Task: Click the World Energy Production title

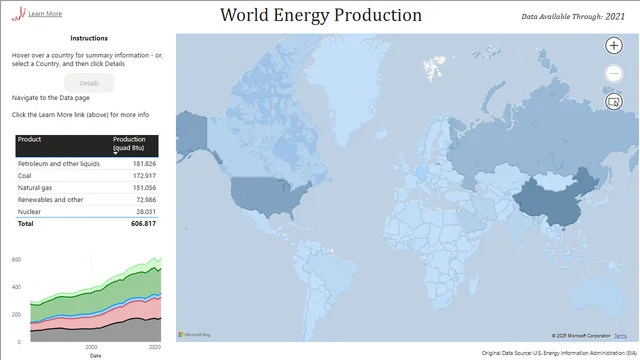Action: pyautogui.click(x=321, y=15)
